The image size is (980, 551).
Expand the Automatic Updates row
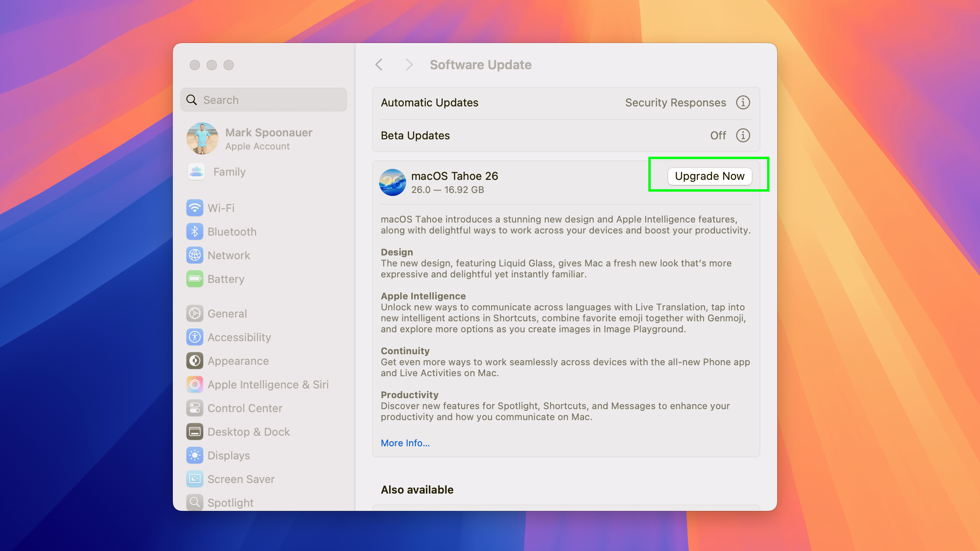429,102
